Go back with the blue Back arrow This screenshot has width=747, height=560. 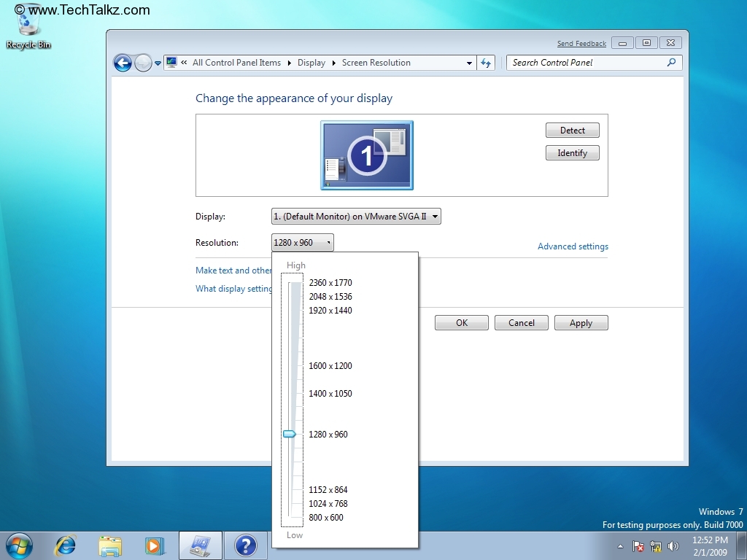[123, 63]
